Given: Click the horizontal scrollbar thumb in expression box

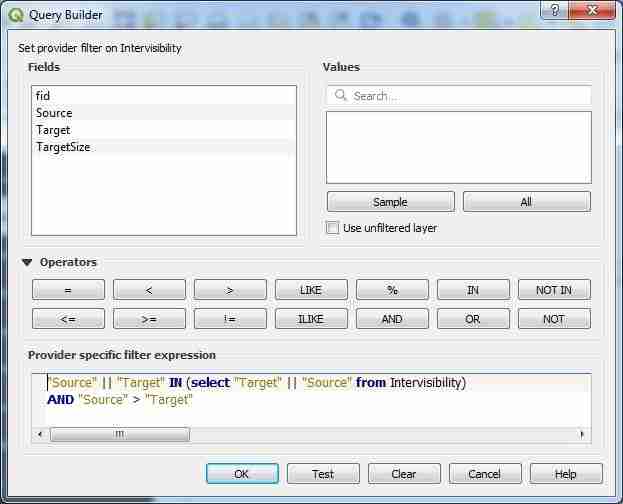Looking at the screenshot, I should pos(120,434).
